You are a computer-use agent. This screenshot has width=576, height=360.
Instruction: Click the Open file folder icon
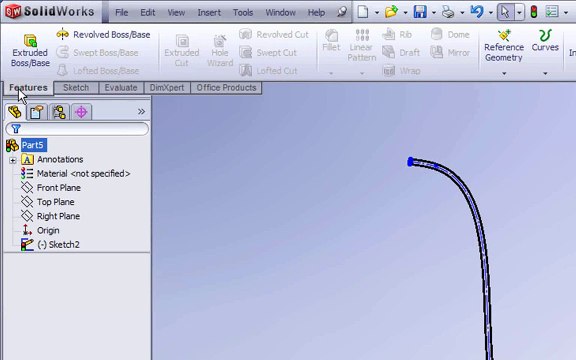(392, 12)
